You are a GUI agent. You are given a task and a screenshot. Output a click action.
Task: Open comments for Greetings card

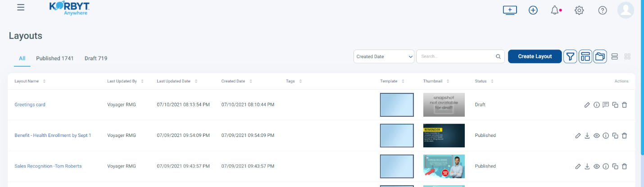tap(606, 105)
